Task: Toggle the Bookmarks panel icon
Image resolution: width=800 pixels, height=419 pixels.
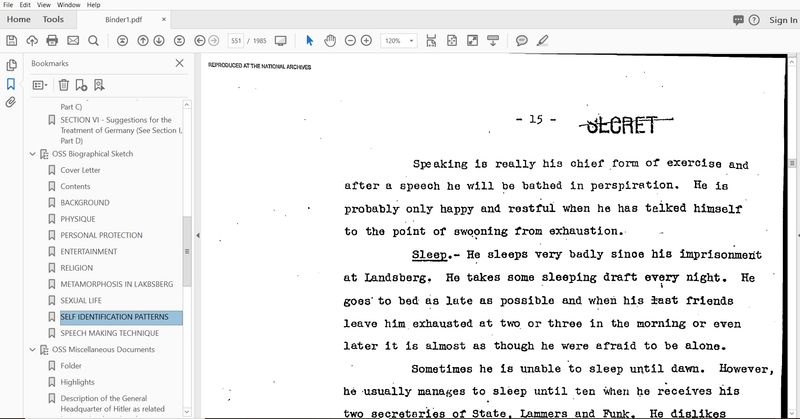Action: point(11,84)
